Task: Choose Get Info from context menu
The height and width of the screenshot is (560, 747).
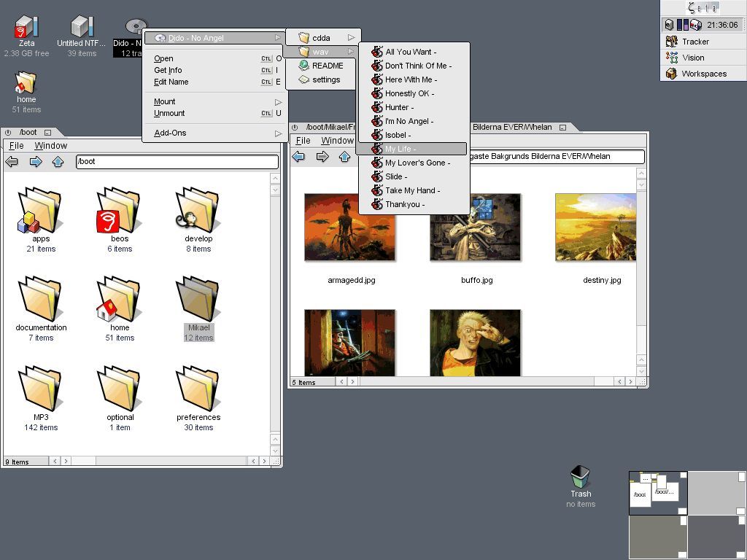Action: (x=168, y=71)
